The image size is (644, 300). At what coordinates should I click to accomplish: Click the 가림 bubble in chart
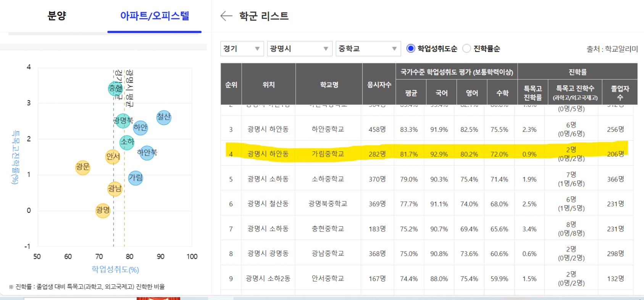click(136, 178)
